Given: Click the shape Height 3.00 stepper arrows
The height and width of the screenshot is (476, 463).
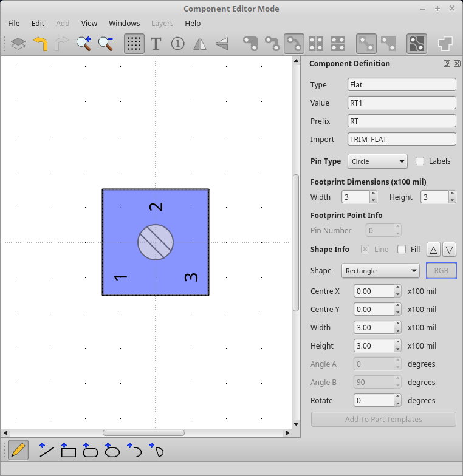Looking at the screenshot, I should (x=397, y=346).
